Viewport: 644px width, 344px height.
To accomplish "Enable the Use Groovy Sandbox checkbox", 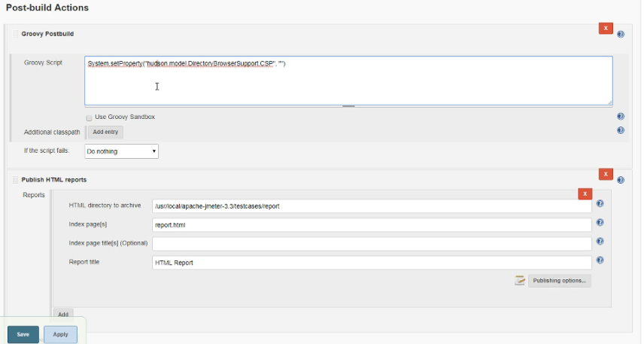I will tap(89, 117).
